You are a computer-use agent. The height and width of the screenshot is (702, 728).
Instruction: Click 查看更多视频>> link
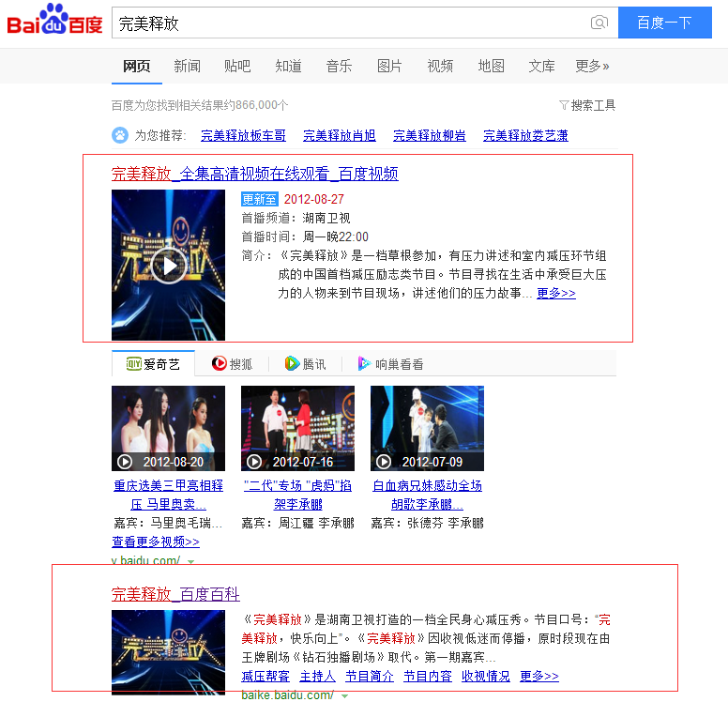pos(156,542)
